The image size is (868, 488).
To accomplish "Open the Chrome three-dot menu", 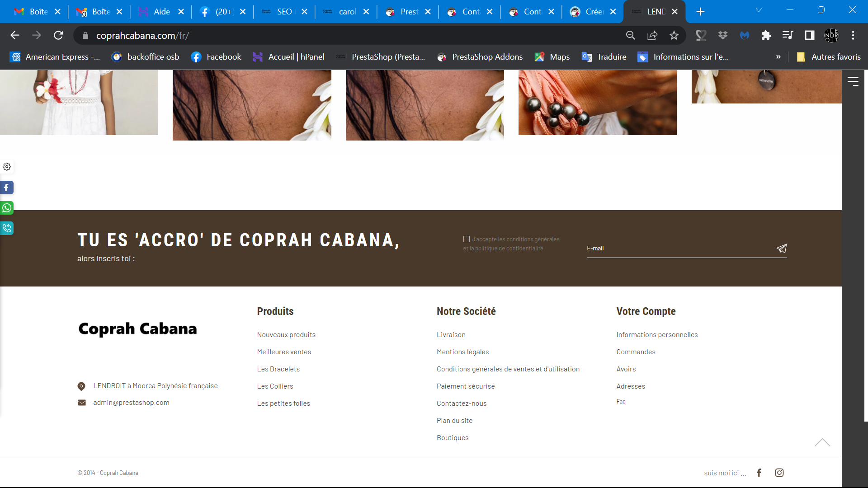I will 853,35.
